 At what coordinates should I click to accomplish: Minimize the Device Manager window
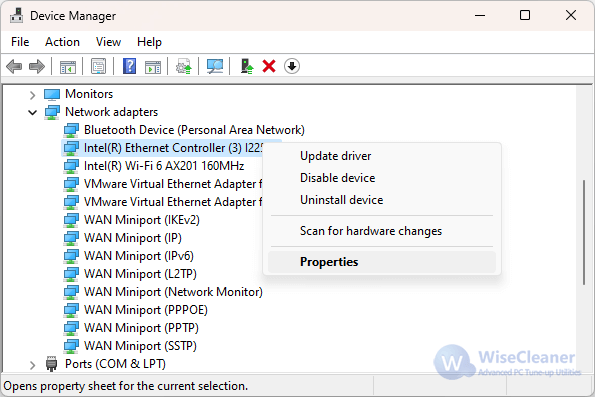[x=480, y=16]
